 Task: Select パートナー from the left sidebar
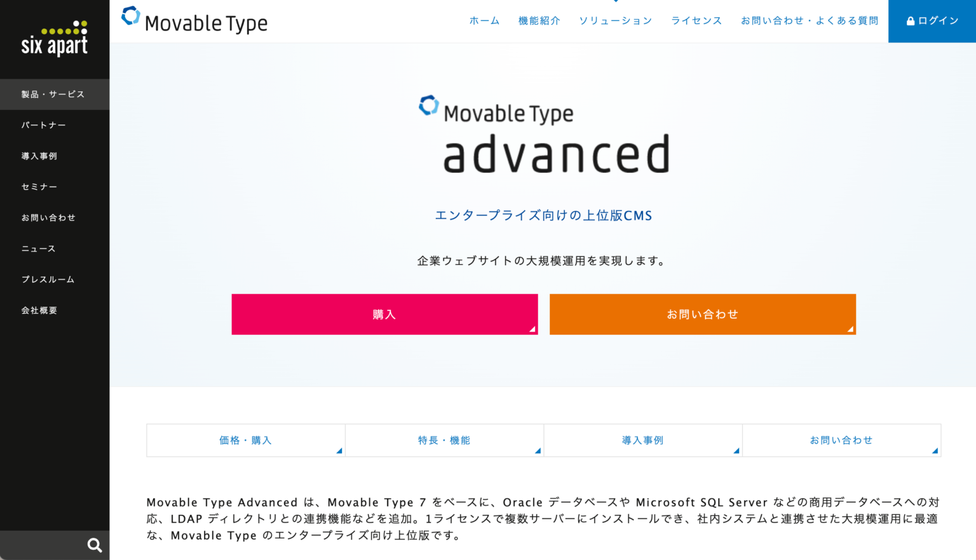click(x=43, y=125)
